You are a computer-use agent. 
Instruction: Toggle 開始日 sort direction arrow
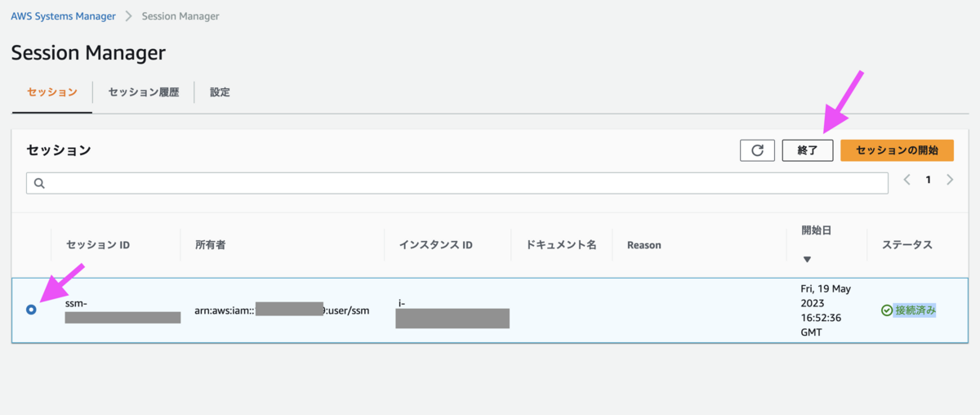pyautogui.click(x=807, y=259)
